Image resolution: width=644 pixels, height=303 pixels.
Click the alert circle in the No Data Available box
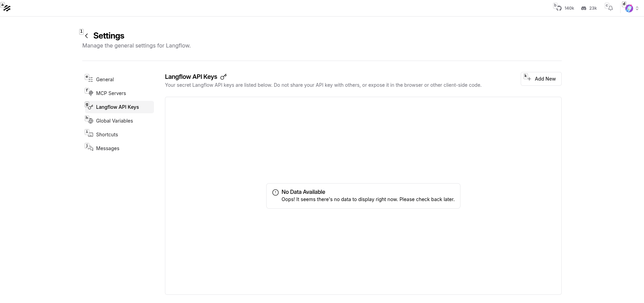pos(275,192)
